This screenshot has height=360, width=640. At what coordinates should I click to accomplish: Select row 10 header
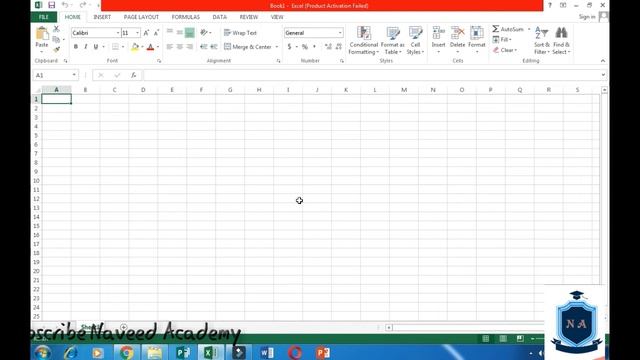coord(36,181)
